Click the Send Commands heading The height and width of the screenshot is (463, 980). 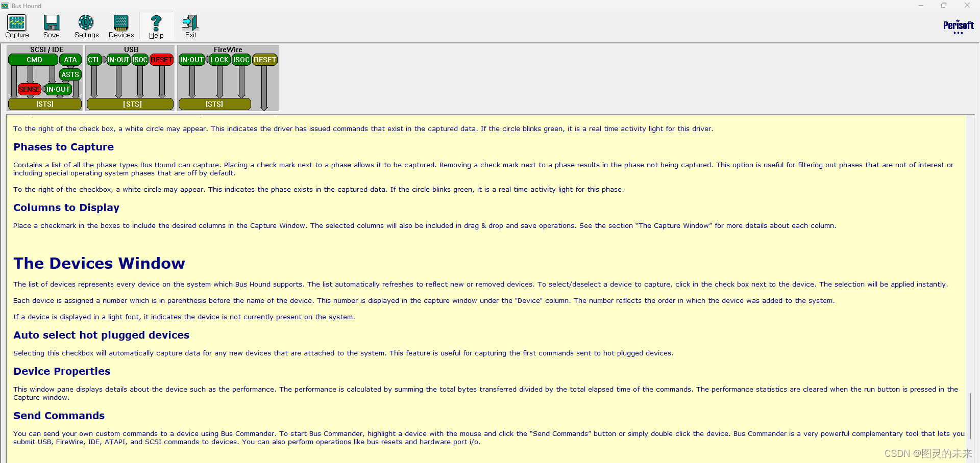(59, 416)
